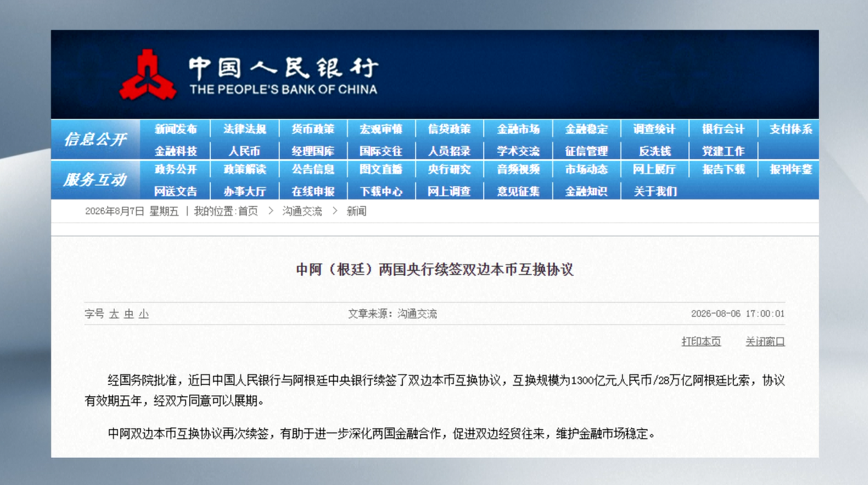The height and width of the screenshot is (485, 868).
Task: Open 意见征集 section
Action: (x=518, y=191)
